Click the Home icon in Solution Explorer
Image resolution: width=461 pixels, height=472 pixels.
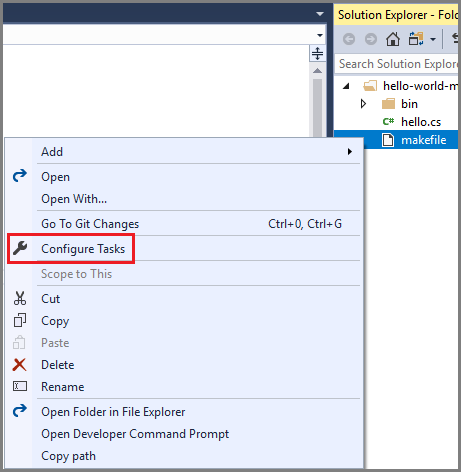pyautogui.click(x=393, y=39)
